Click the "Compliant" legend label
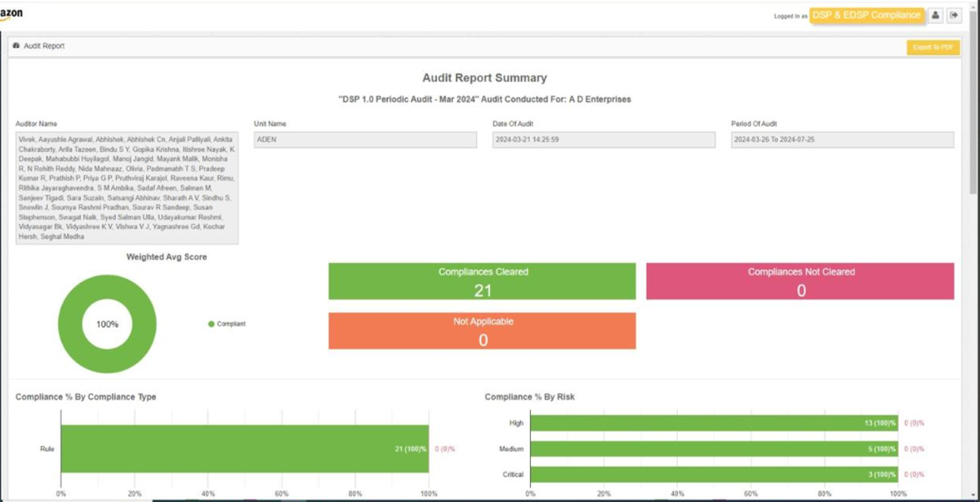This screenshot has width=980, height=502. [x=231, y=324]
